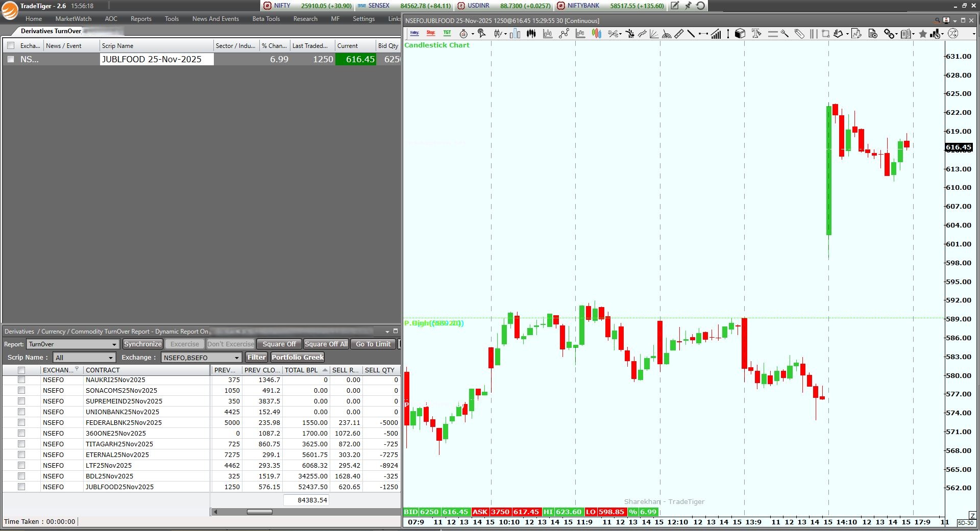Image resolution: width=980 pixels, height=531 pixels.
Task: Tick the checkbox for the JUBLFOOD 25-Nov-2025 row
Action: (11, 59)
